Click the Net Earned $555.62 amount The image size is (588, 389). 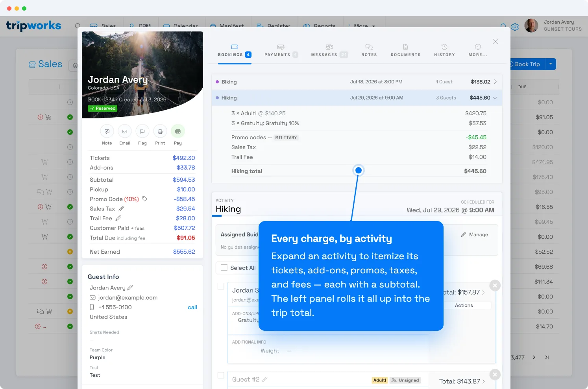point(184,252)
